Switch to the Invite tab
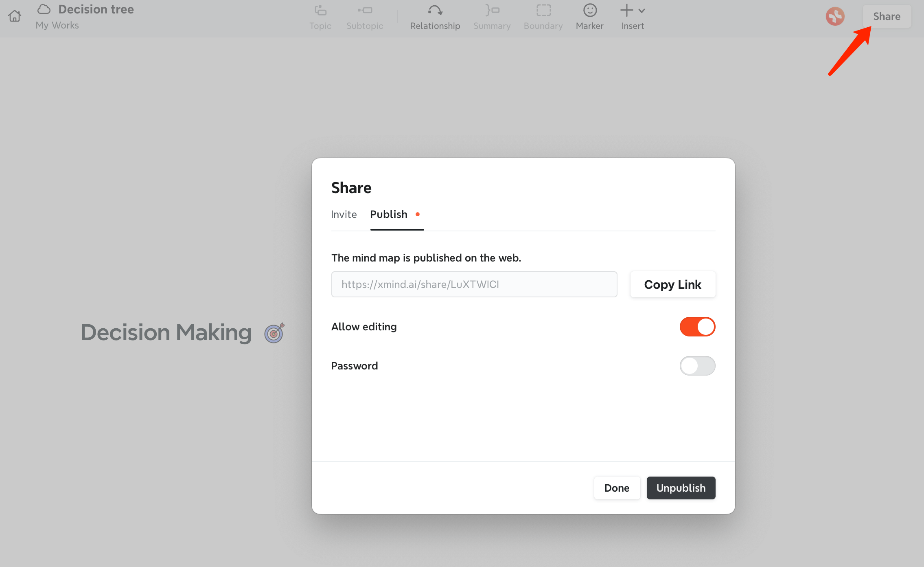The image size is (924, 567). [344, 214]
